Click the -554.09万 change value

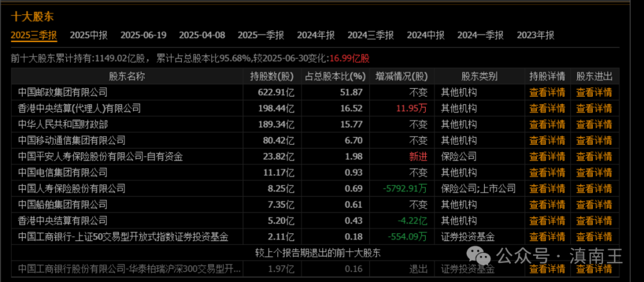[407, 237]
